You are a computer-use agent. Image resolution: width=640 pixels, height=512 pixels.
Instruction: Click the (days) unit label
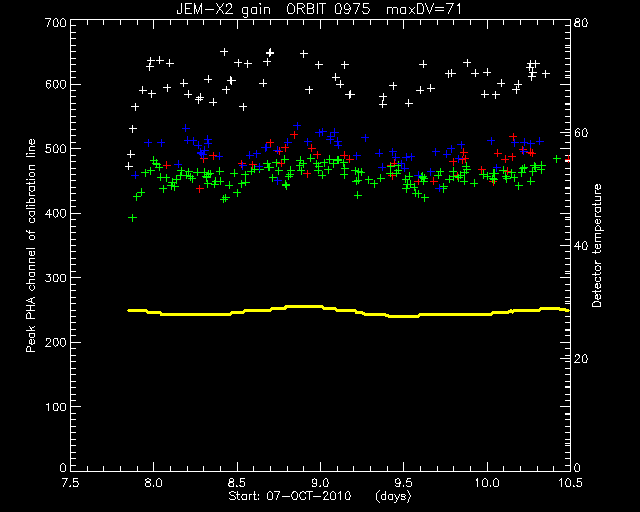(x=393, y=496)
